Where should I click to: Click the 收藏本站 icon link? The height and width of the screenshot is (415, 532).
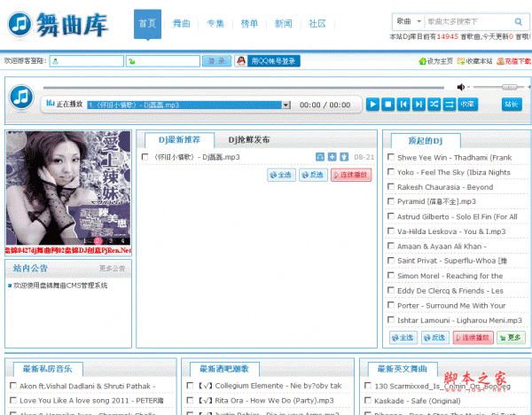pyautogui.click(x=474, y=61)
